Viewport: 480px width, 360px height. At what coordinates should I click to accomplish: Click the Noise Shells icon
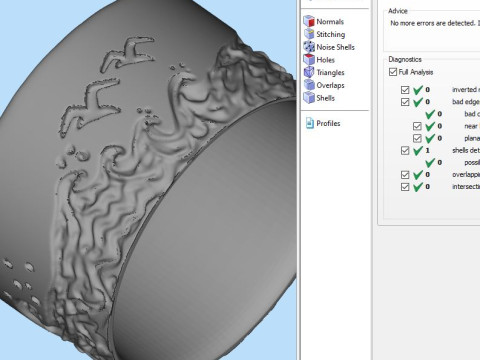point(309,47)
